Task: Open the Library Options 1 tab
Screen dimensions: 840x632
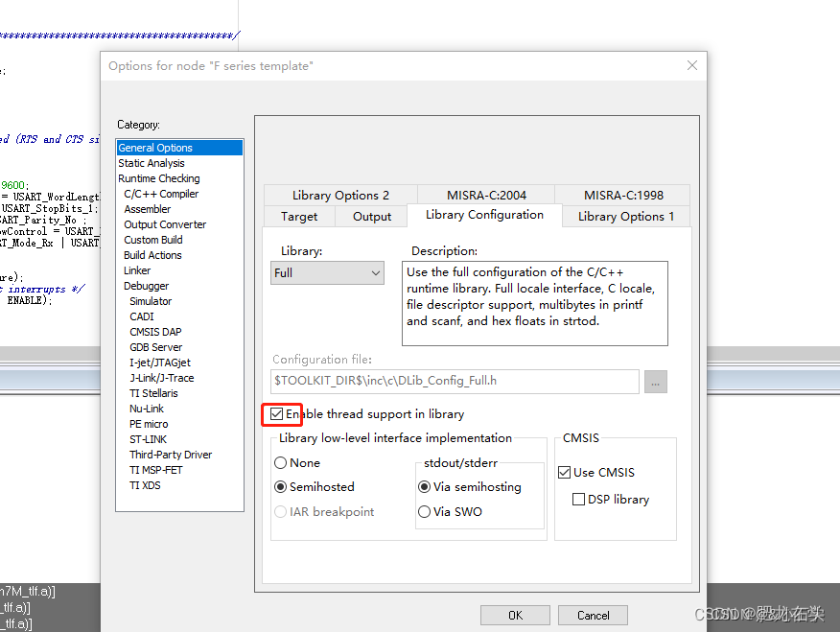Action: click(626, 217)
